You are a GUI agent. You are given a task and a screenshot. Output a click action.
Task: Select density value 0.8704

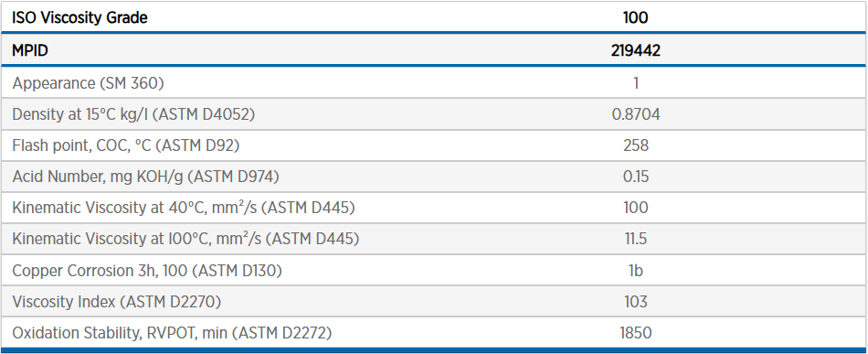pyautogui.click(x=636, y=114)
